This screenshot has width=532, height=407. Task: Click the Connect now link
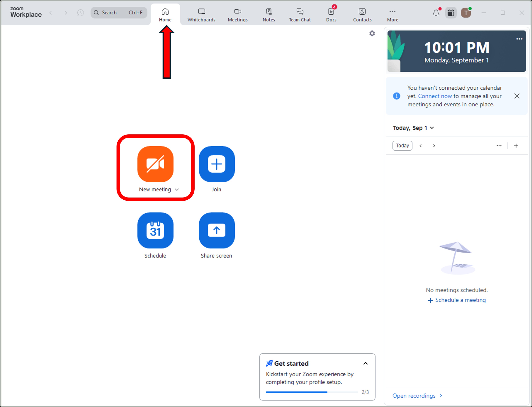(x=435, y=96)
